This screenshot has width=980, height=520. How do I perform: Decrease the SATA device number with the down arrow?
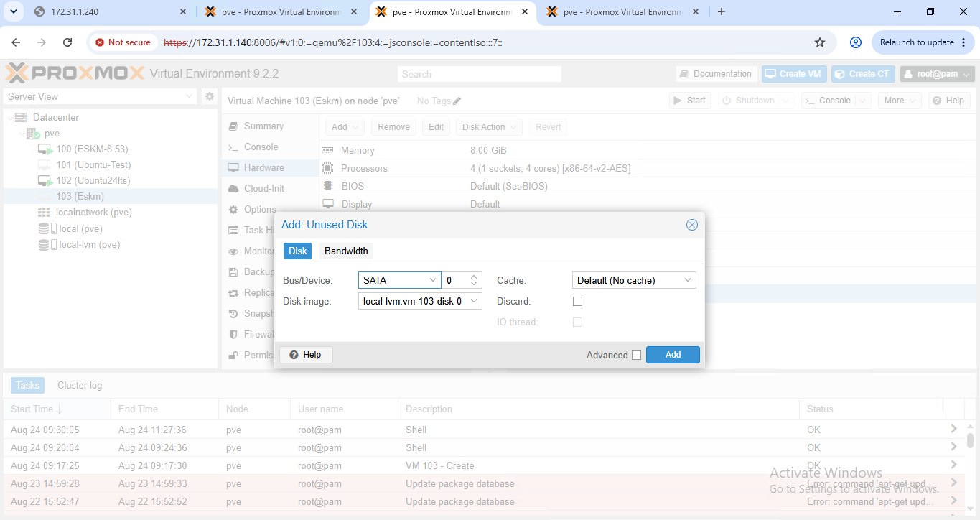point(474,284)
